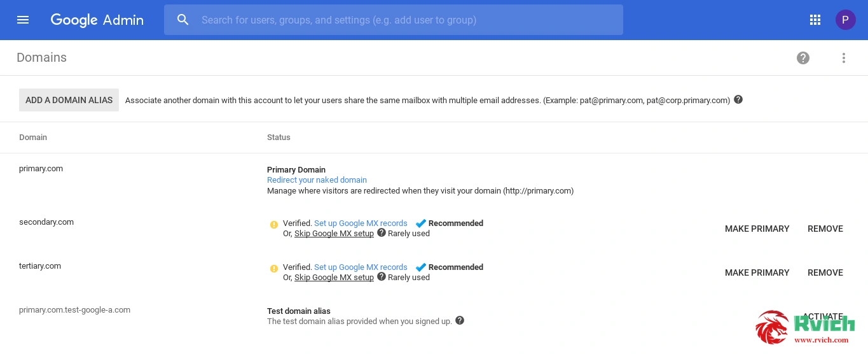
Task: Click the search magnifier icon
Action: click(183, 20)
